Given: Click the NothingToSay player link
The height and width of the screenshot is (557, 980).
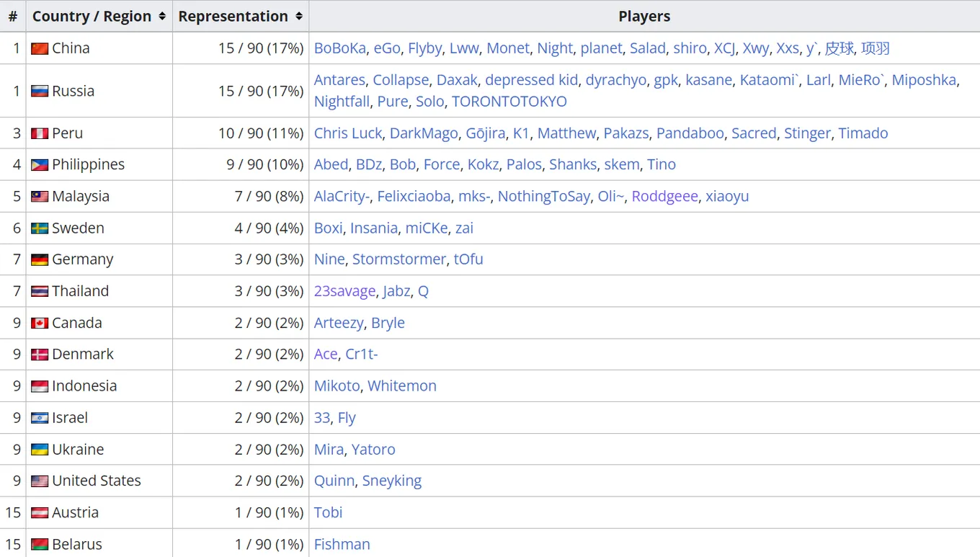Looking at the screenshot, I should point(544,197).
